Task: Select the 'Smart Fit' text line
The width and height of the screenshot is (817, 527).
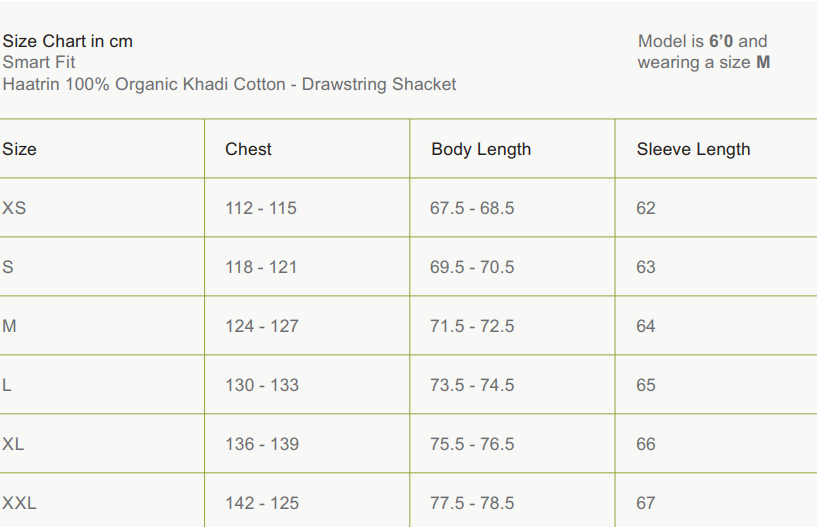Action: (x=39, y=62)
